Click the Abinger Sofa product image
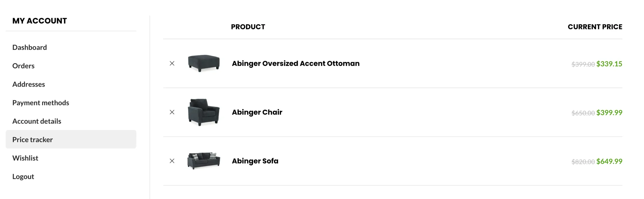 (204, 161)
